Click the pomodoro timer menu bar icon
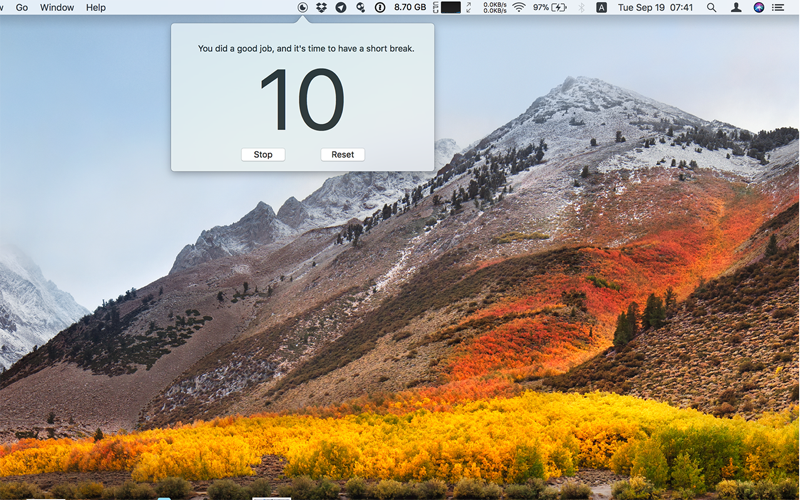Image resolution: width=800 pixels, height=500 pixels. pyautogui.click(x=303, y=8)
